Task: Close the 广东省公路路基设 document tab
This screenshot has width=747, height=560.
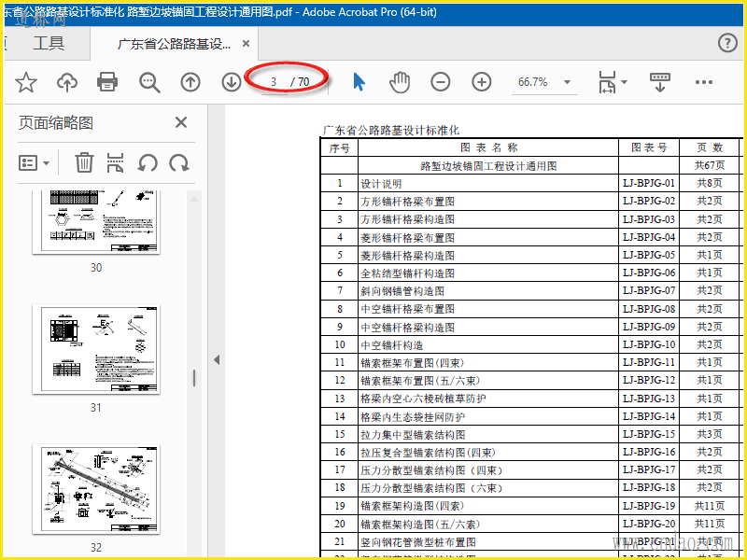Action: tap(246, 44)
